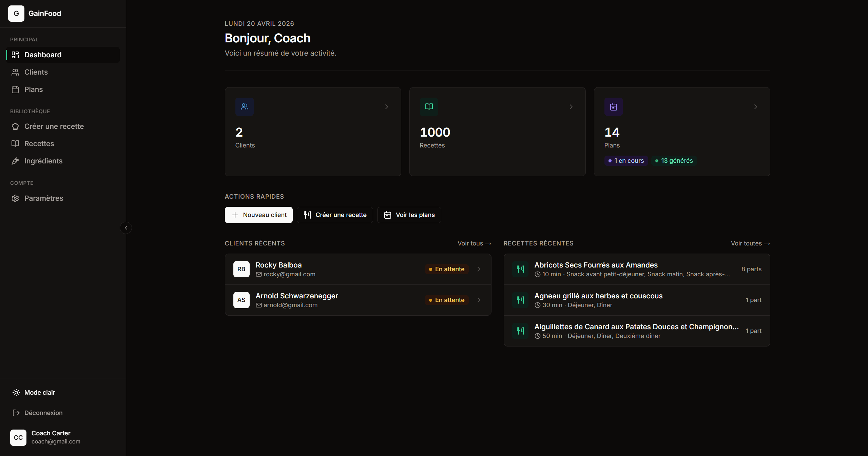Open Plans from the sidebar
Viewport: 868px width, 456px height.
tap(63, 90)
